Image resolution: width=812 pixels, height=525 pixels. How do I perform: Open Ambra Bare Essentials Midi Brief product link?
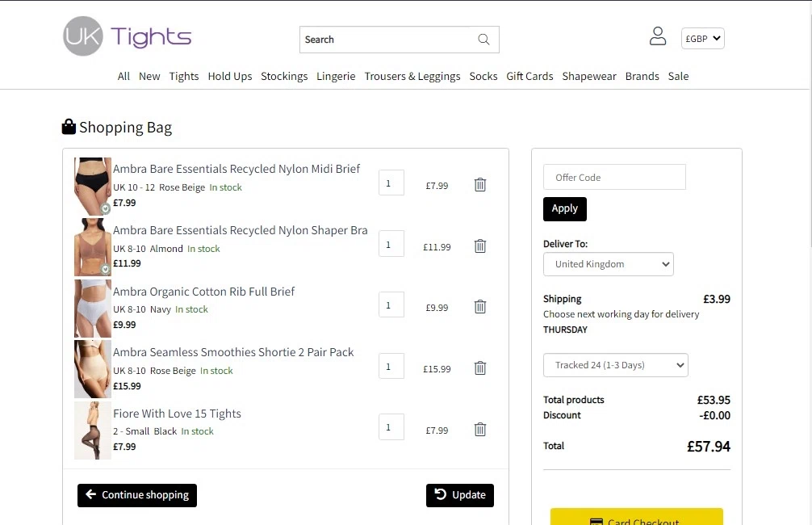pyautogui.click(x=236, y=169)
